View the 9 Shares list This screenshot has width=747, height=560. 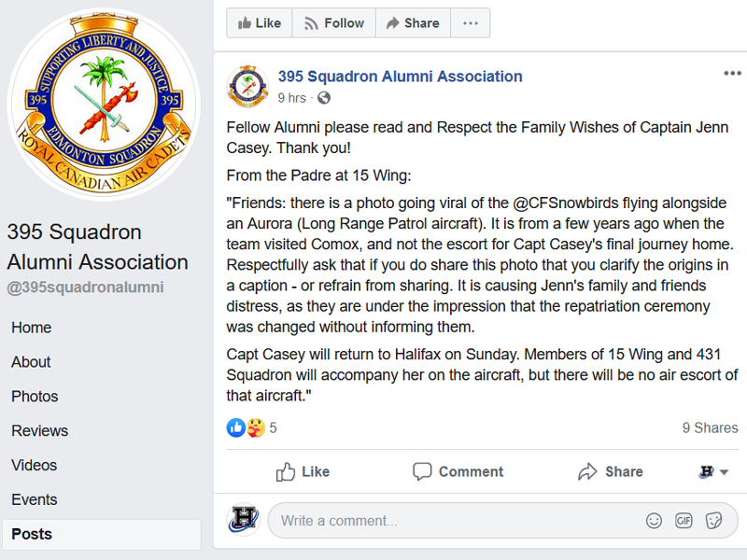point(710,427)
